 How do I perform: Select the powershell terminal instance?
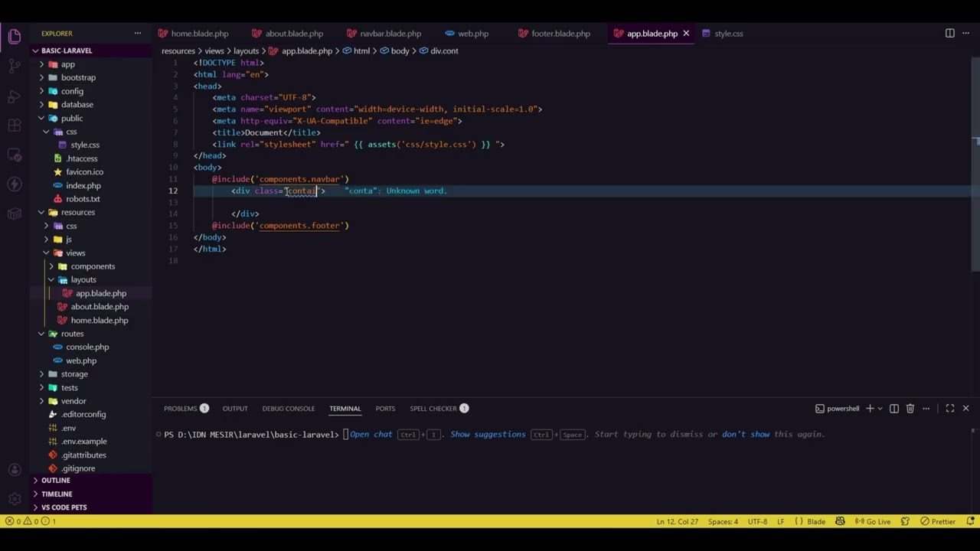coord(838,409)
